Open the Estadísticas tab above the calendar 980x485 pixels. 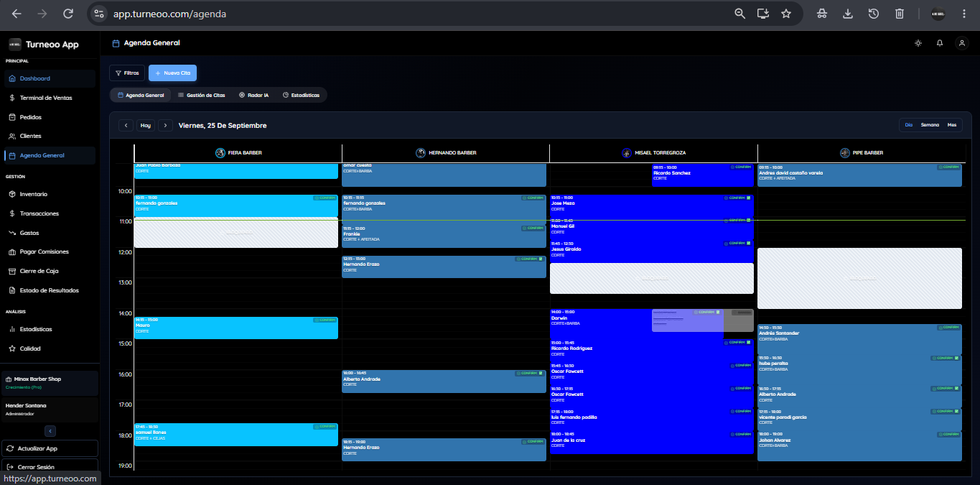[301, 95]
